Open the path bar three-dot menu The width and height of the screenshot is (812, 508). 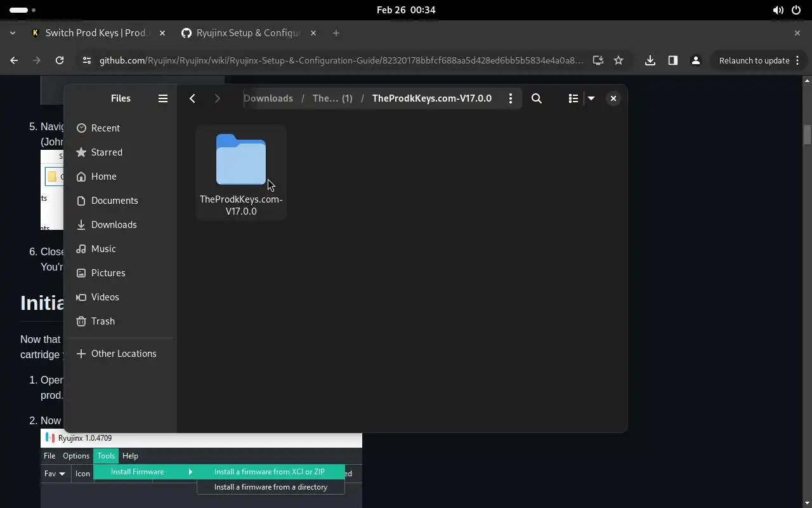[511, 98]
